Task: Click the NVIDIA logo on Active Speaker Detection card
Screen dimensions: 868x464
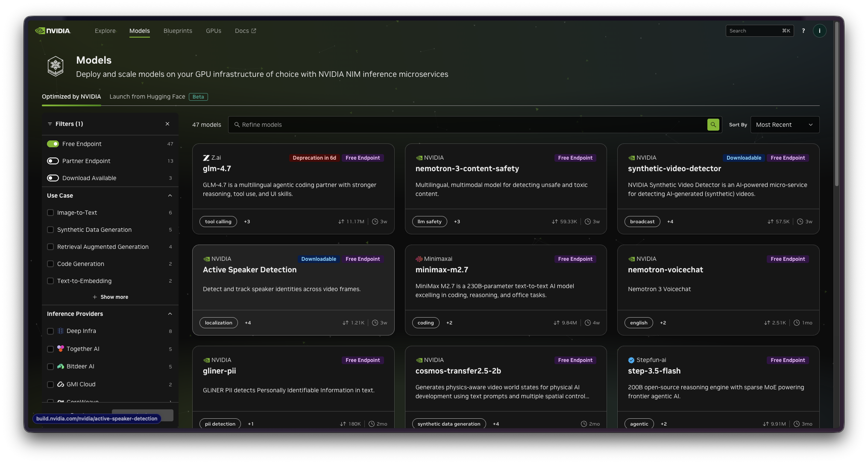Action: (206, 259)
